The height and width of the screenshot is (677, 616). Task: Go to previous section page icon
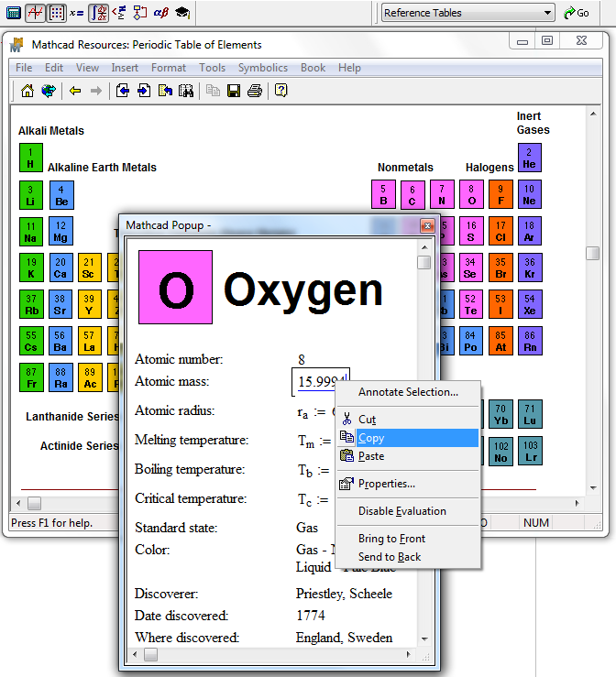coord(123,91)
